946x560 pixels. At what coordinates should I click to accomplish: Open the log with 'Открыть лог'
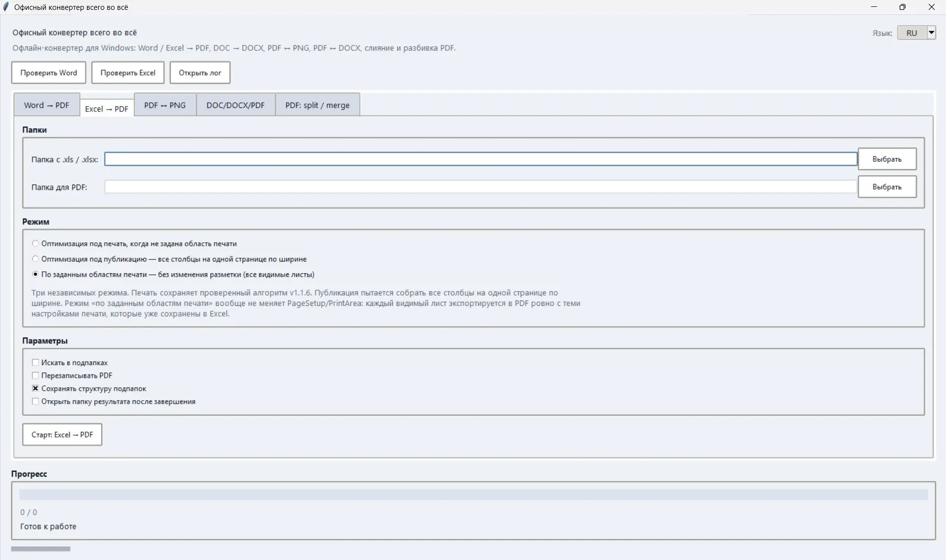(x=200, y=73)
